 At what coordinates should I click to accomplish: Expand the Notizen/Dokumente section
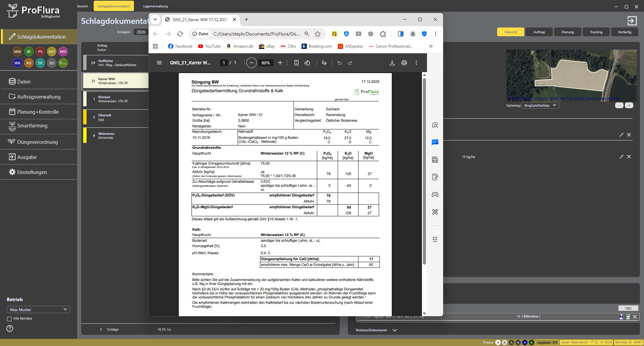point(394,330)
